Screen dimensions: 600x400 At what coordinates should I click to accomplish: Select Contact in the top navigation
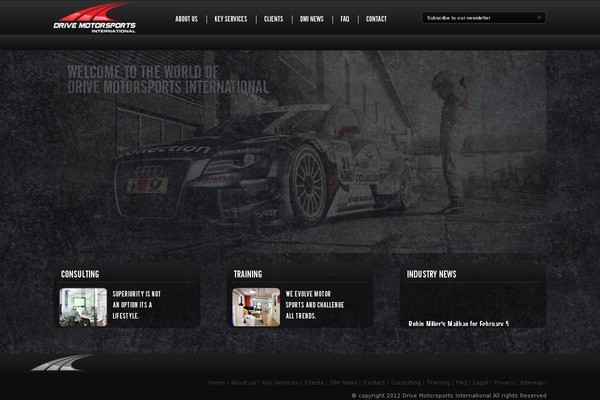tap(376, 19)
